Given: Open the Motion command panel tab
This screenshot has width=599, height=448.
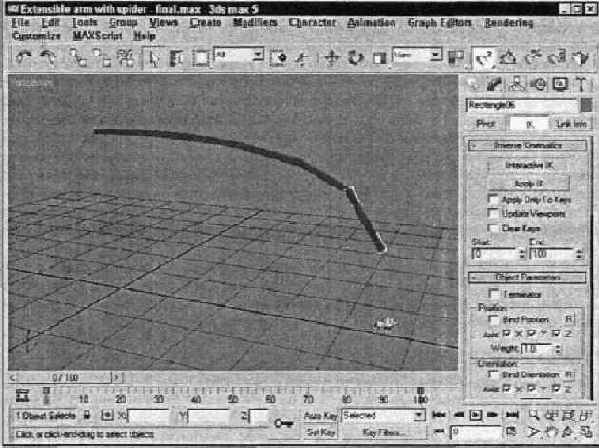Looking at the screenshot, I should 538,84.
